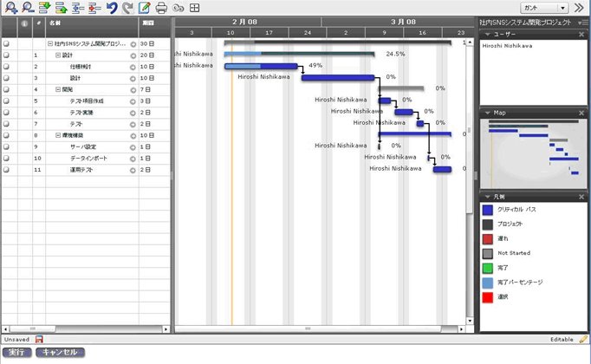The height and width of the screenshot is (364, 591).
Task: Collapse the 設計 task group in row 1
Action: (58, 55)
